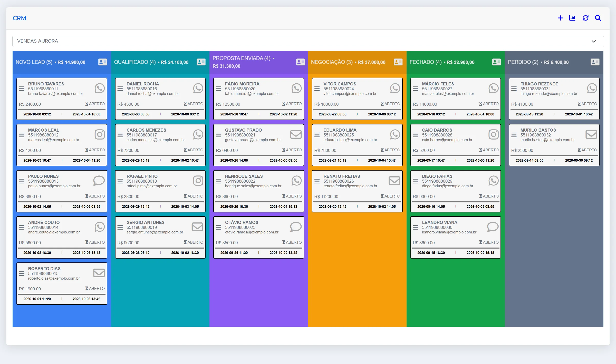Click chat bubble icon on Otávio Ramos card
The image size is (616, 364).
(296, 227)
